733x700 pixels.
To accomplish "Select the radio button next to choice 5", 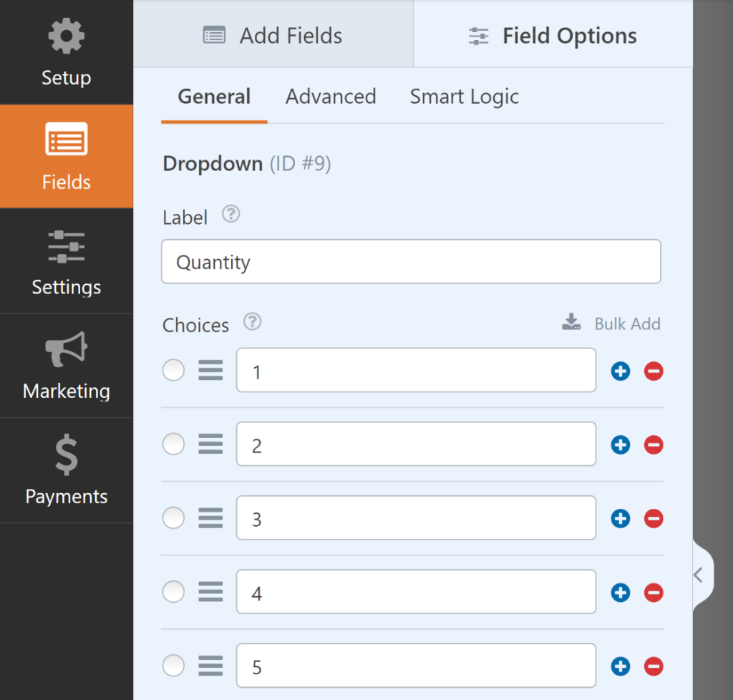I will click(x=173, y=666).
